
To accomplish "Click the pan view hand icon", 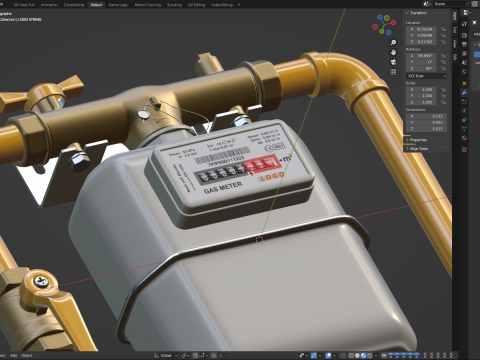I will coord(393,52).
